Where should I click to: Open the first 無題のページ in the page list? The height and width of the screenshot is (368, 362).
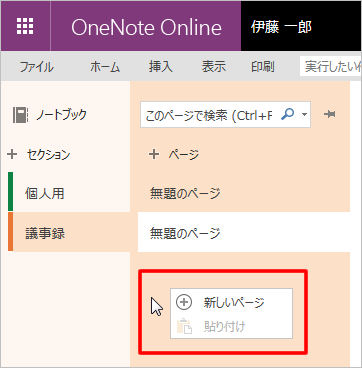[x=244, y=193]
